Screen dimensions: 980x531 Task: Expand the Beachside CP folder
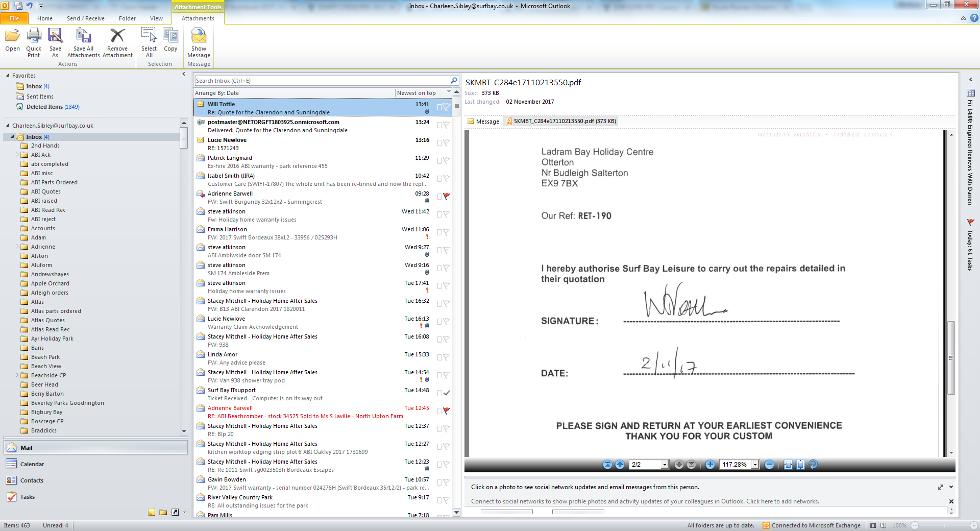[17, 375]
